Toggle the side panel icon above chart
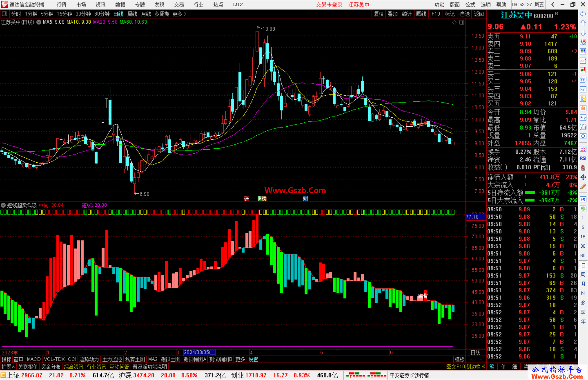 pos(462,22)
